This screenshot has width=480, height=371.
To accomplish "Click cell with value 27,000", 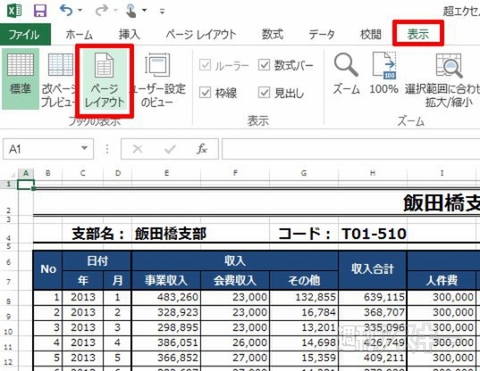I will click(235, 358).
